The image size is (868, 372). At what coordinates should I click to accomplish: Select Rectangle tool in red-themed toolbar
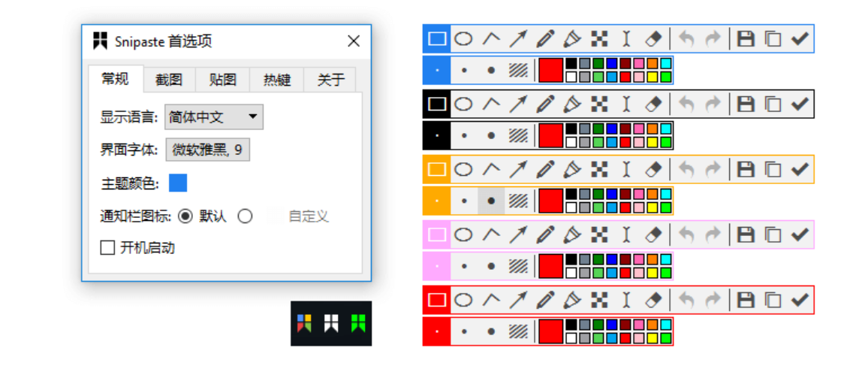point(437,300)
